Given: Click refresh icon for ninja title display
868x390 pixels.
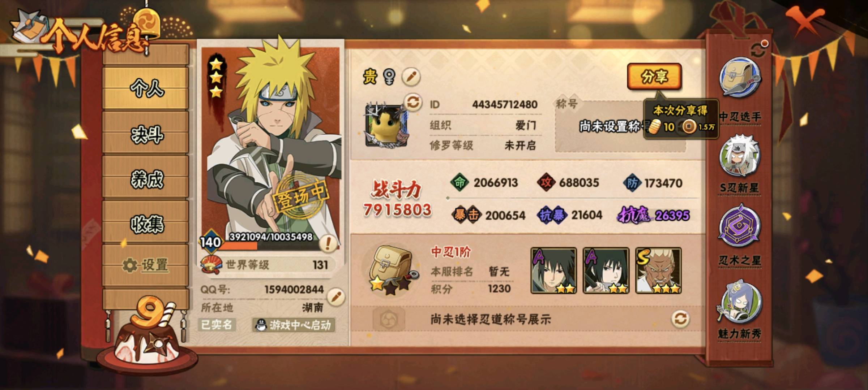Looking at the screenshot, I should [x=680, y=319].
